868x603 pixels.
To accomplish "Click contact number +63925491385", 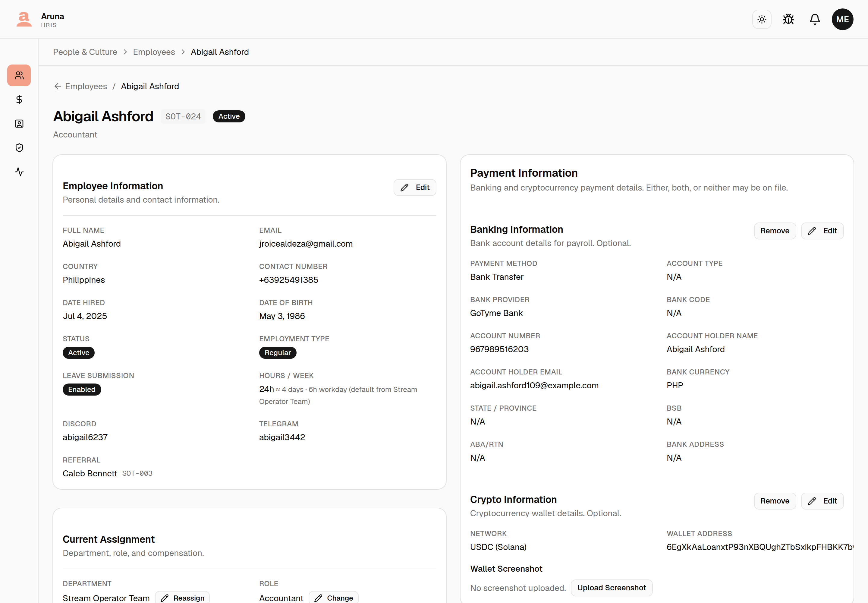I will 288,280.
